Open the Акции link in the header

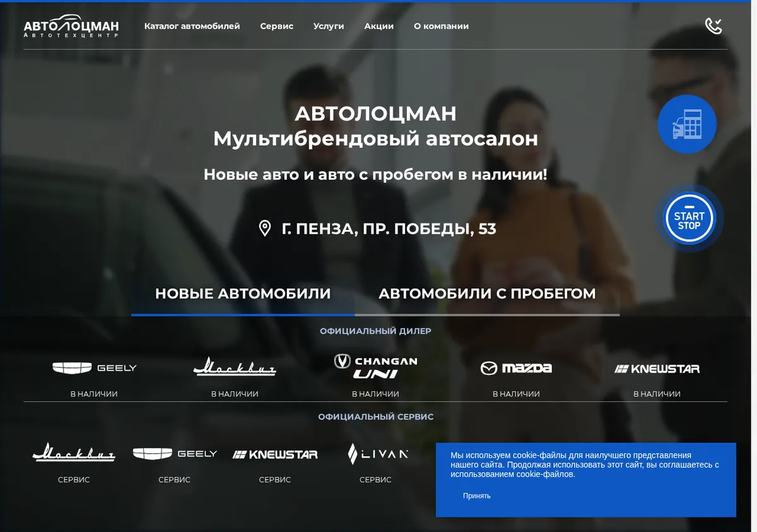click(379, 26)
